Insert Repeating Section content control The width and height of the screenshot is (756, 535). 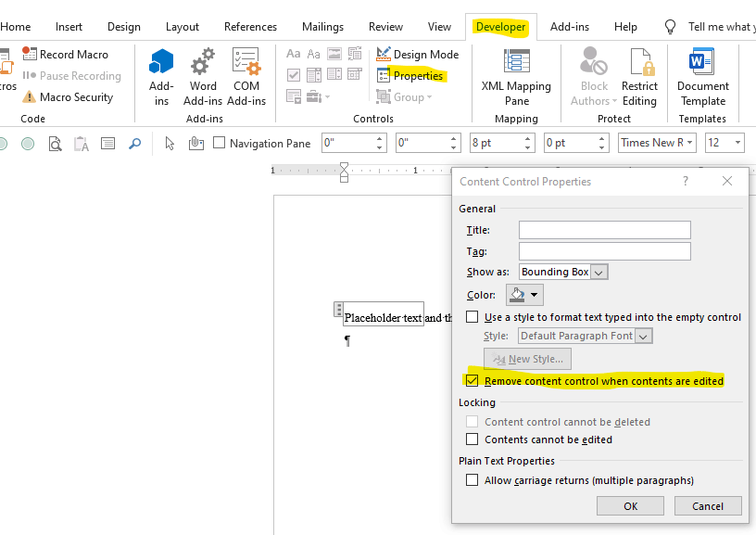(293, 96)
